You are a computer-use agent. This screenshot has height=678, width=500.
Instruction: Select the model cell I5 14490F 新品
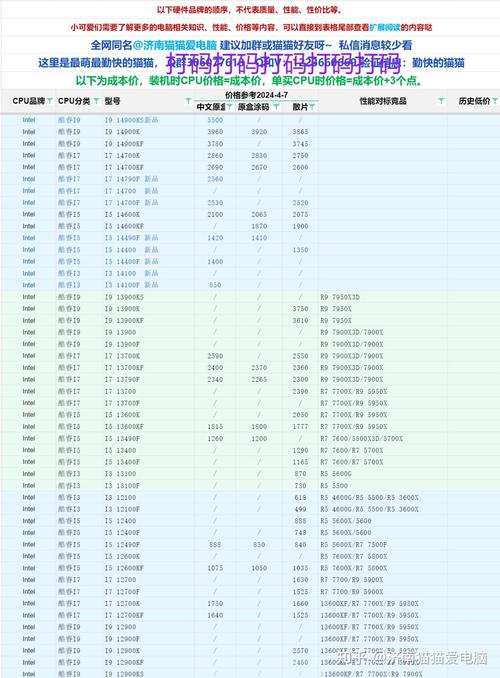[131, 238]
